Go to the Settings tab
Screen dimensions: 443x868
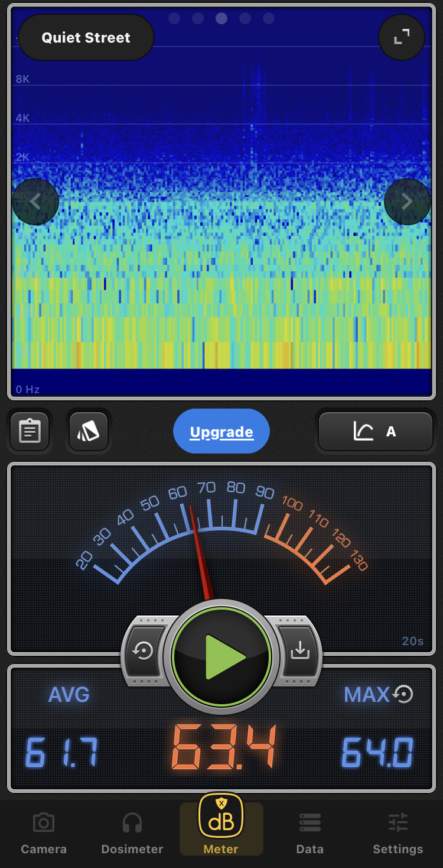[x=398, y=833]
